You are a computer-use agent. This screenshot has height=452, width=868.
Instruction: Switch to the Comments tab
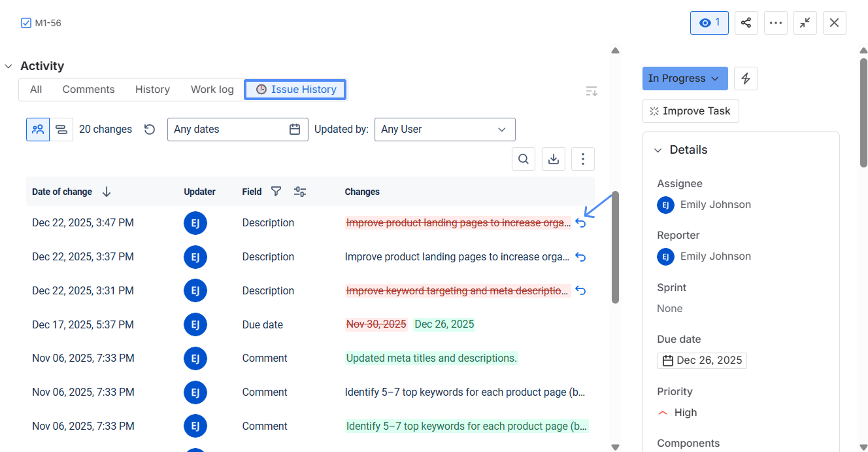88,90
